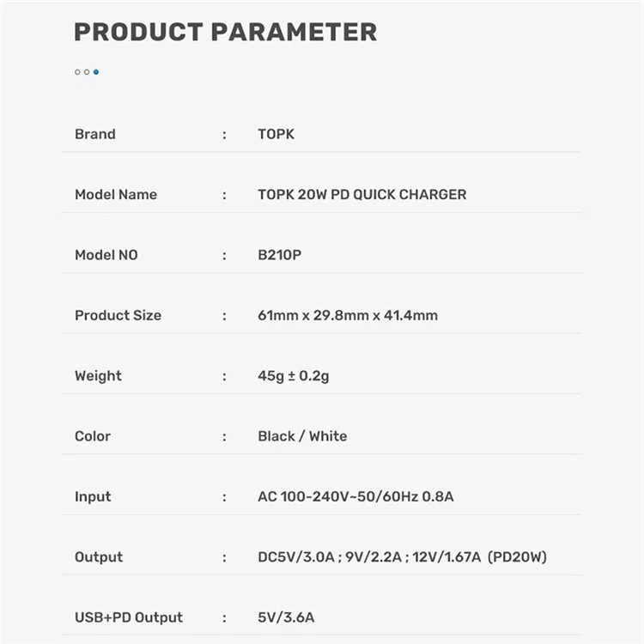Image resolution: width=644 pixels, height=644 pixels.
Task: Click the Brand label
Action: (95, 134)
